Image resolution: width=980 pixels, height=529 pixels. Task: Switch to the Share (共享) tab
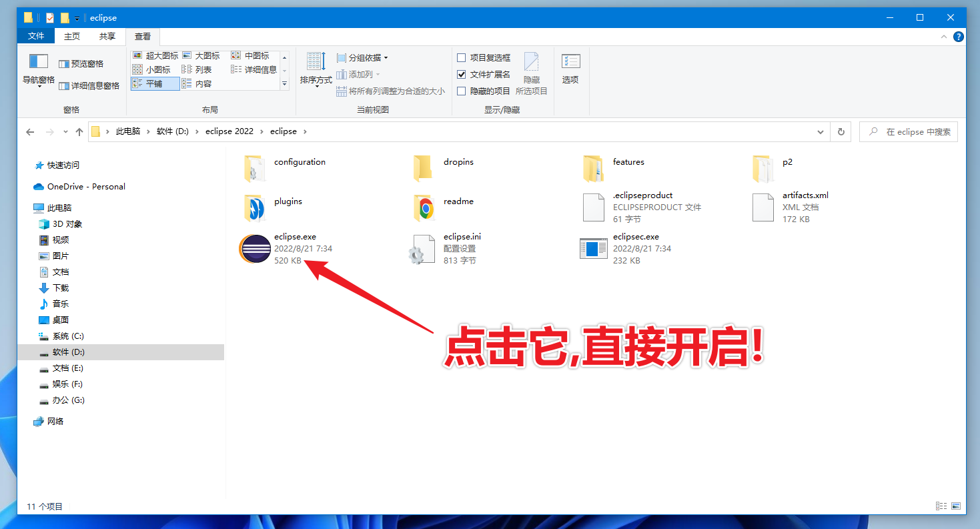pyautogui.click(x=107, y=37)
